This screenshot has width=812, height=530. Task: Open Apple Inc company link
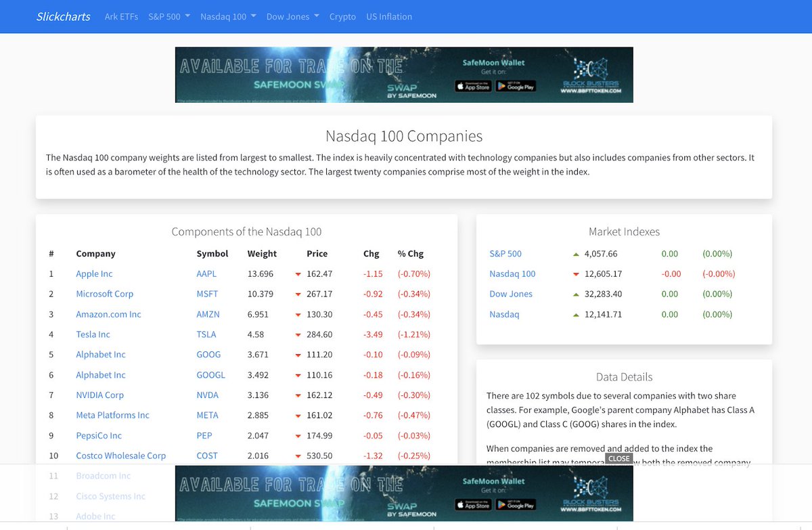94,274
